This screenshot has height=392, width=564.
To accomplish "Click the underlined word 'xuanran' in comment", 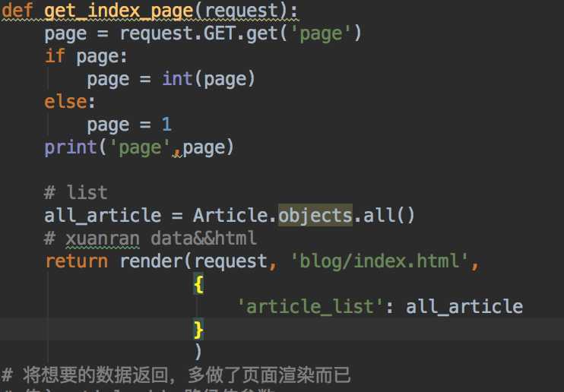I will pos(103,239).
